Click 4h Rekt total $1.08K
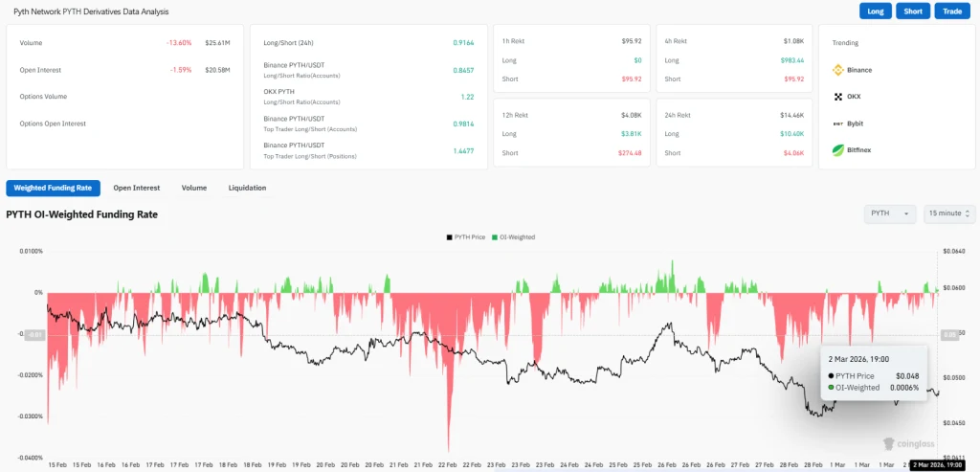980x472 pixels. (793, 41)
